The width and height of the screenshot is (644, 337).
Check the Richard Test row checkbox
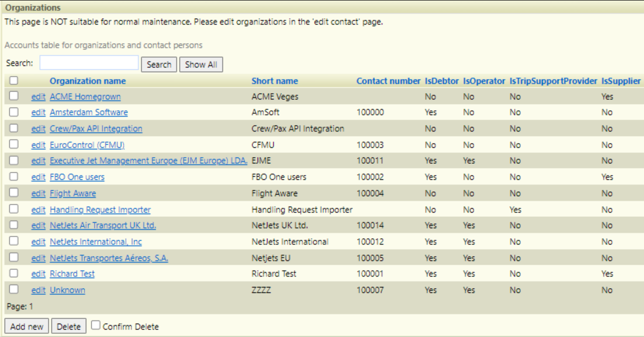(14, 273)
